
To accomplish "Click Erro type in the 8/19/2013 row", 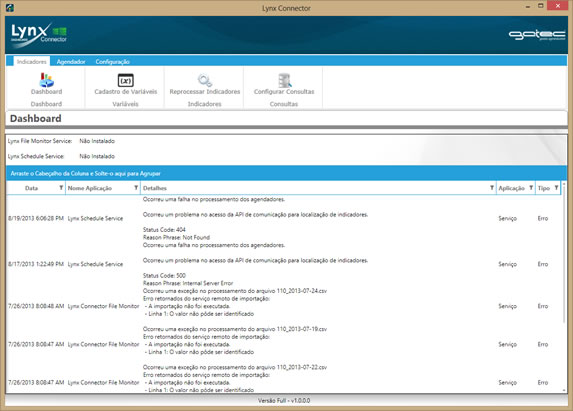I will point(543,218).
